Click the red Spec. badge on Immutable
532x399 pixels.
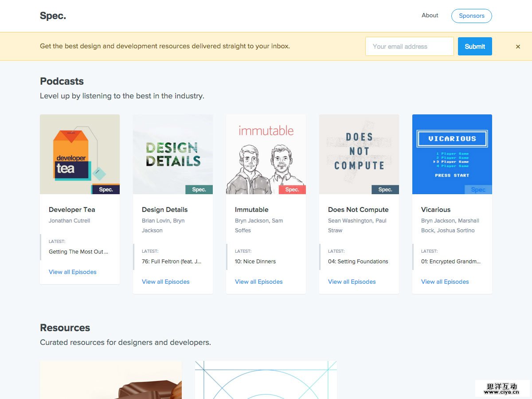click(292, 190)
